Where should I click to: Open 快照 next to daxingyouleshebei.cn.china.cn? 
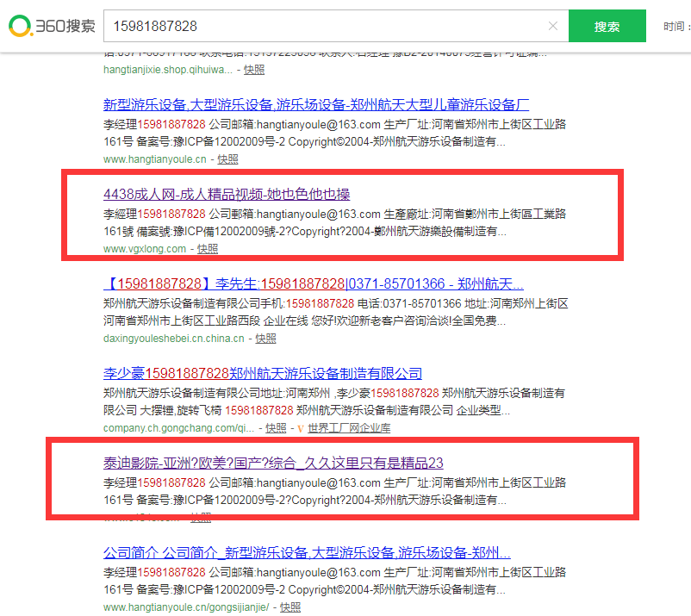[265, 339]
